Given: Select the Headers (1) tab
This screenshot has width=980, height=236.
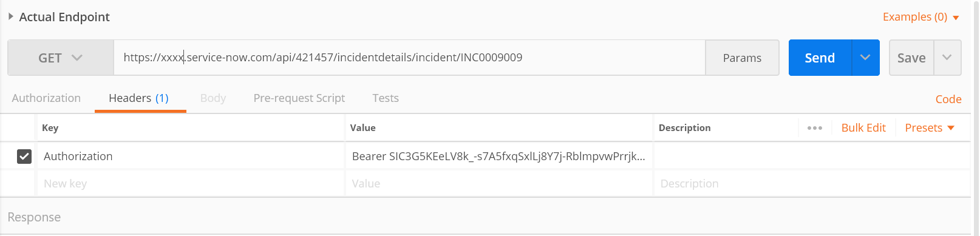Looking at the screenshot, I should (x=139, y=98).
